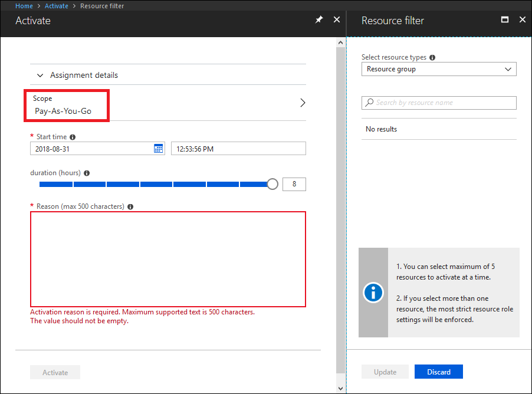Click the blue information circle icon

(x=373, y=293)
